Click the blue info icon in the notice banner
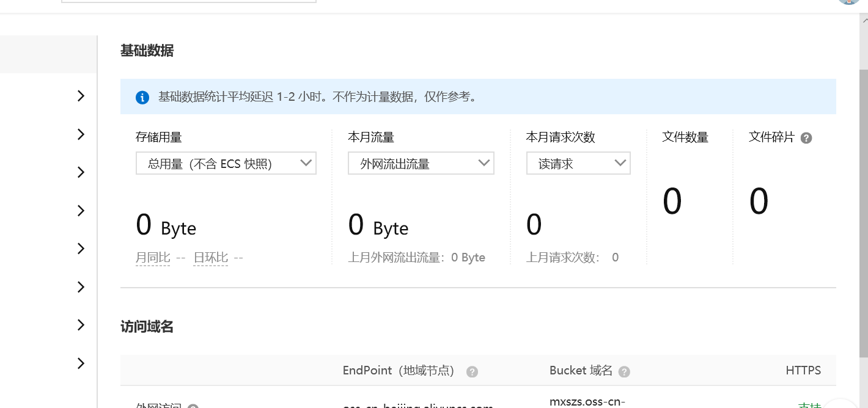This screenshot has width=868, height=408. point(142,97)
